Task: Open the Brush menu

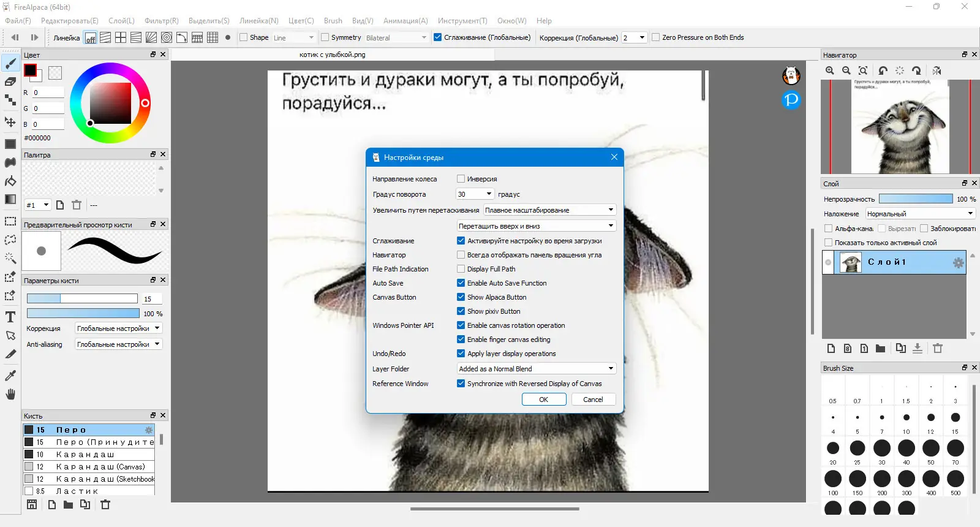Action: (333, 21)
